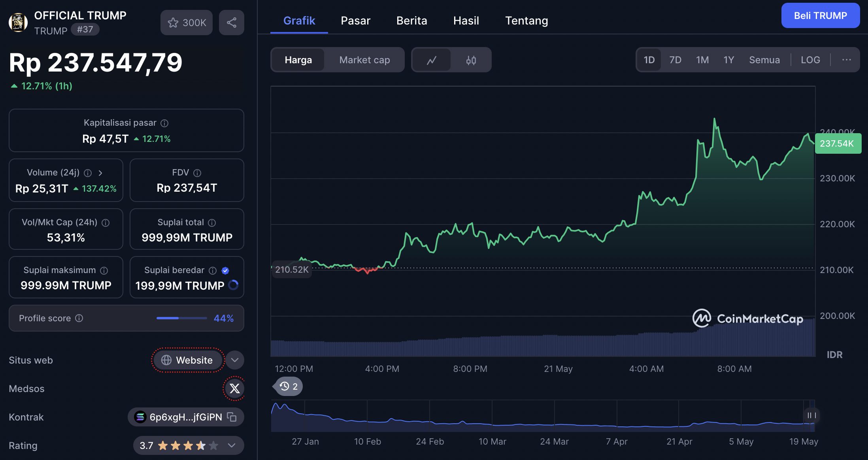Click the contract address 6p6xgH...jfGiPN

[x=186, y=417]
